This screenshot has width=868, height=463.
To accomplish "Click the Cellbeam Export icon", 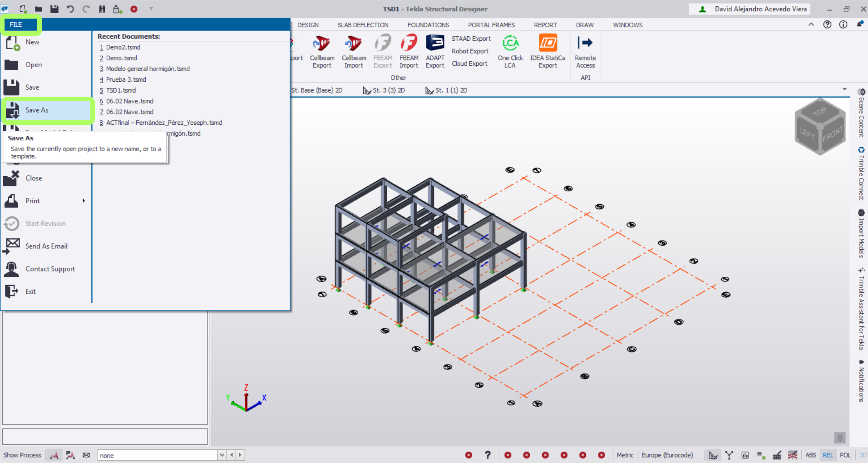I will (322, 52).
